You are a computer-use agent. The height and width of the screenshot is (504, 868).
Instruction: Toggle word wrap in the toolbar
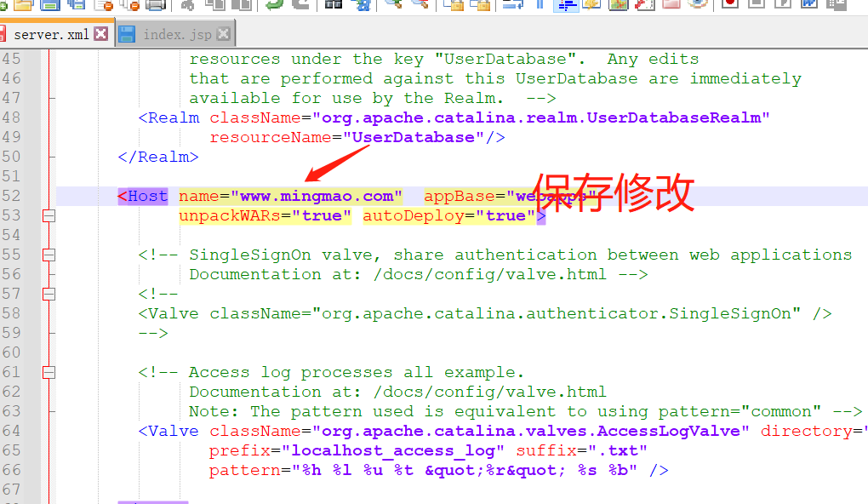[512, 5]
